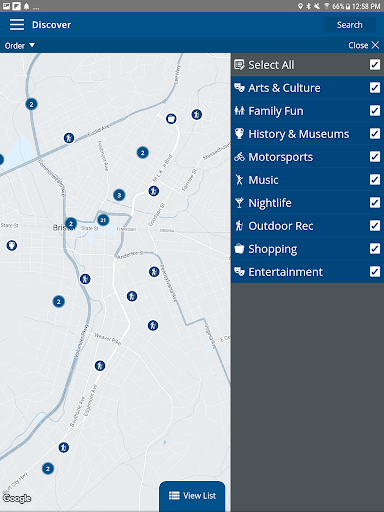Select the shopping bag map marker
Image resolution: width=384 pixels, height=512 pixels.
171,118
